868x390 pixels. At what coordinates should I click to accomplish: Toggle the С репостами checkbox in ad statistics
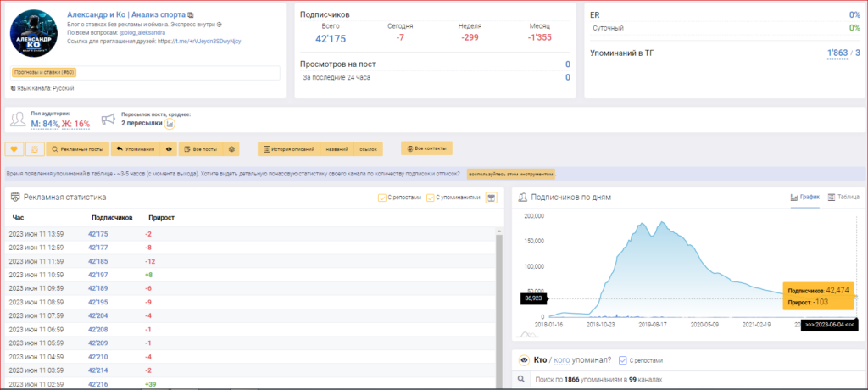[x=382, y=198]
